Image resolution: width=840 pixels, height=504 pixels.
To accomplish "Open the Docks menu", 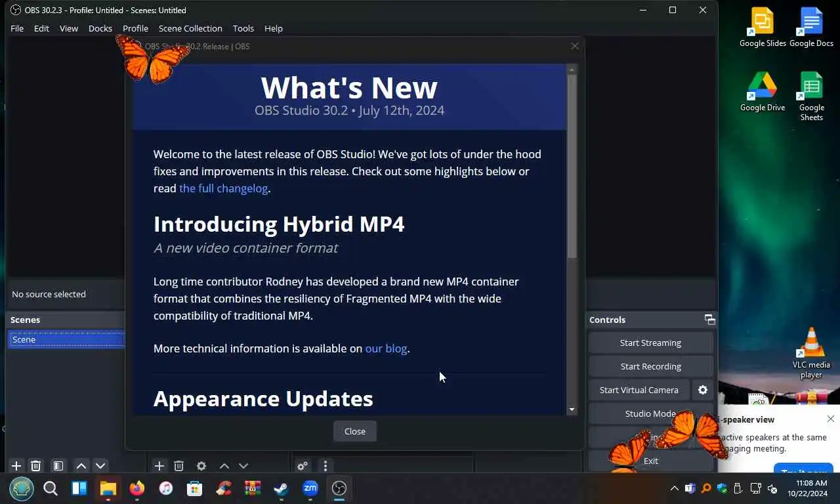I will coord(100,28).
